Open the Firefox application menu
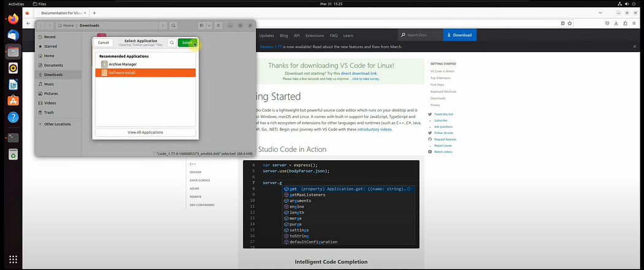The height and width of the screenshot is (270, 644). click(x=634, y=23)
